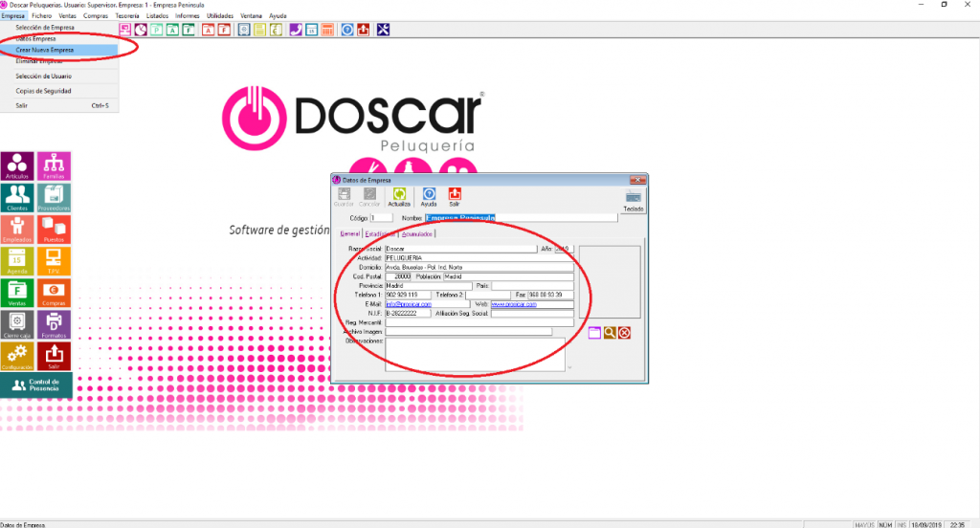Viewport: 980px width, 528px height.
Task: Open the Artículos tile in sidebar
Action: (17, 166)
